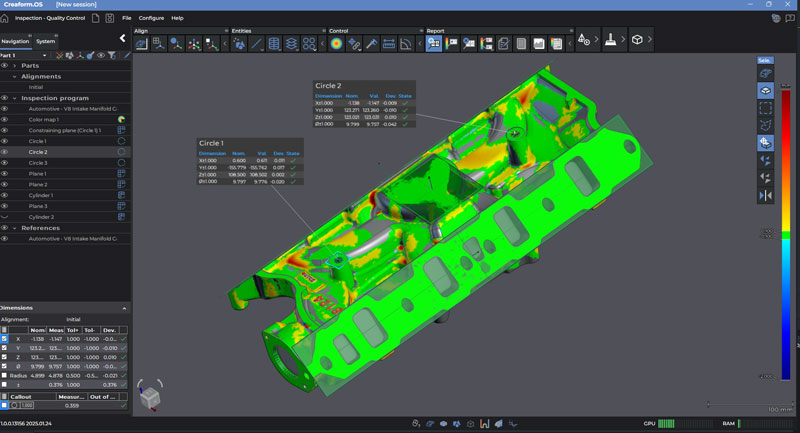Hide Circle 1 using its eye icon

(x=5, y=141)
